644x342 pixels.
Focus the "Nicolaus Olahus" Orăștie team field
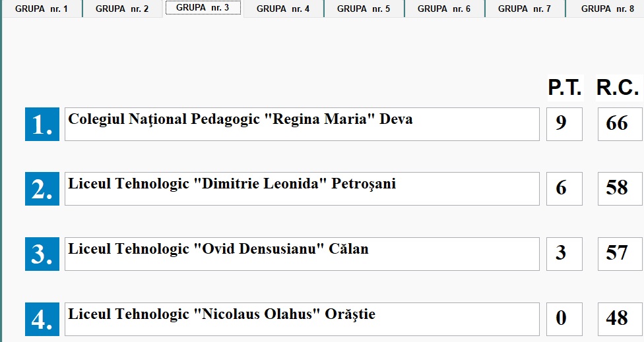tap(302, 319)
